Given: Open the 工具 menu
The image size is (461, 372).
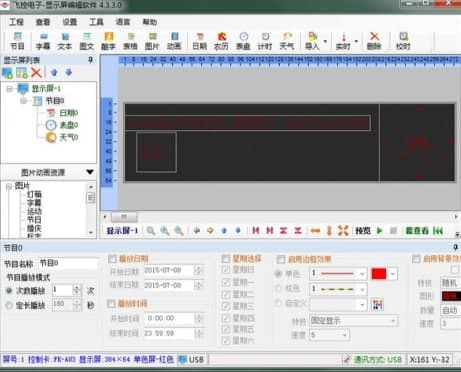Looking at the screenshot, I should click(96, 22).
